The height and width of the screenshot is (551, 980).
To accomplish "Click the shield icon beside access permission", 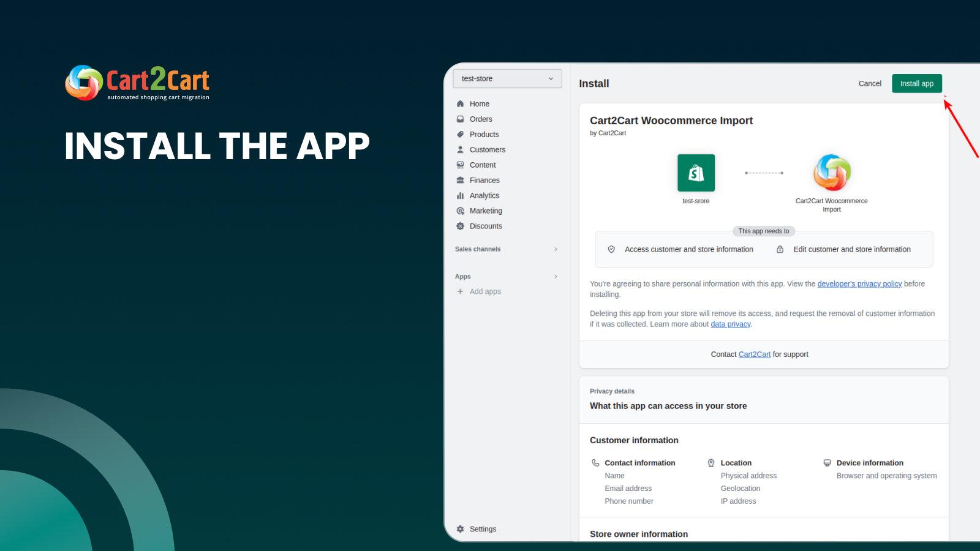I will (x=611, y=249).
